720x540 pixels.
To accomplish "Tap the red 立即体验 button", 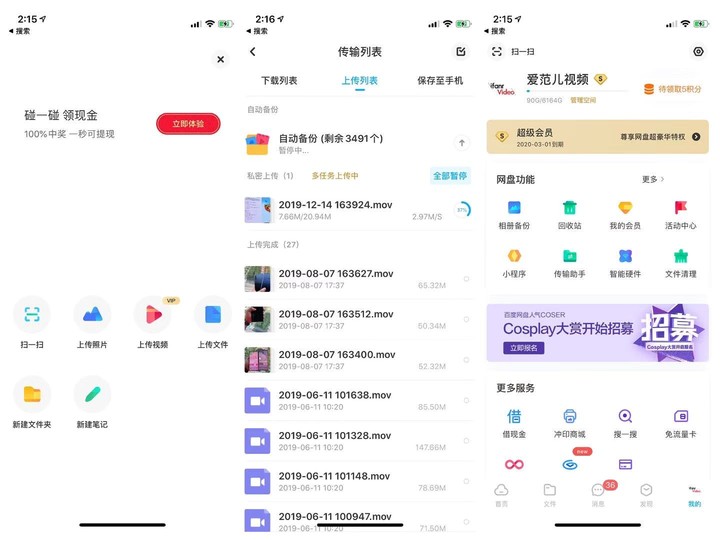I will coord(188,124).
